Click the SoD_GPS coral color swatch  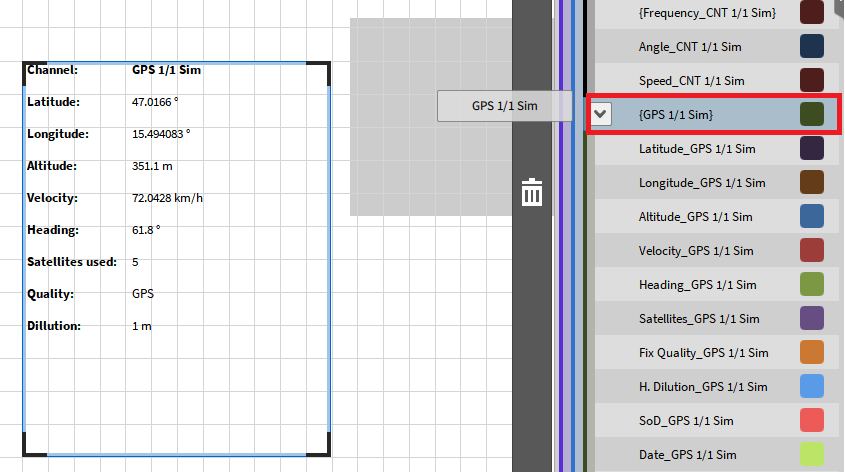point(812,420)
